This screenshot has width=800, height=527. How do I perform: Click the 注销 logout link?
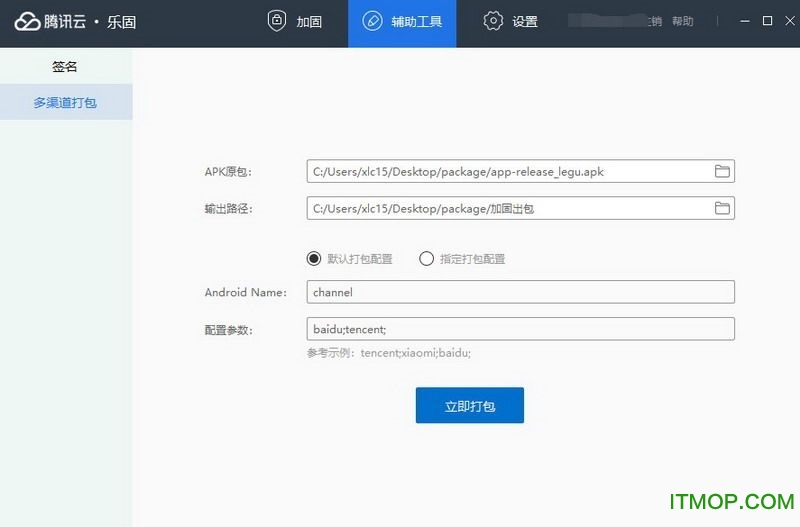[x=655, y=22]
